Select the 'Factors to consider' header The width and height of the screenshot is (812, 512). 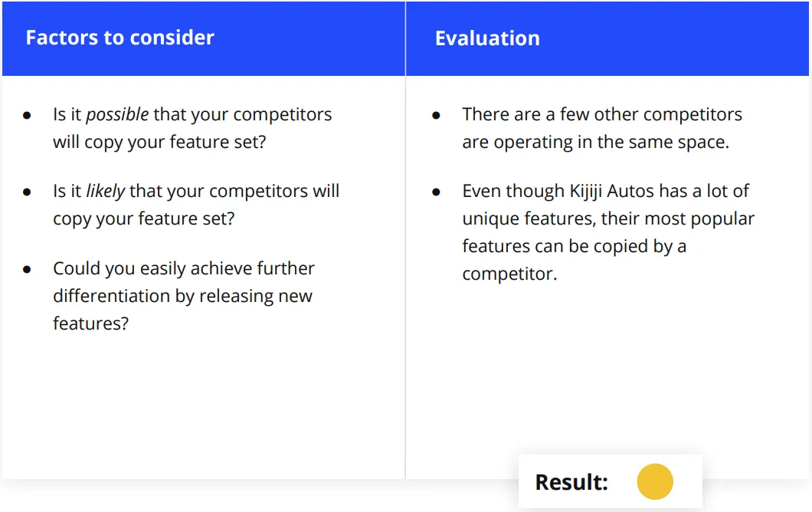[x=120, y=38]
